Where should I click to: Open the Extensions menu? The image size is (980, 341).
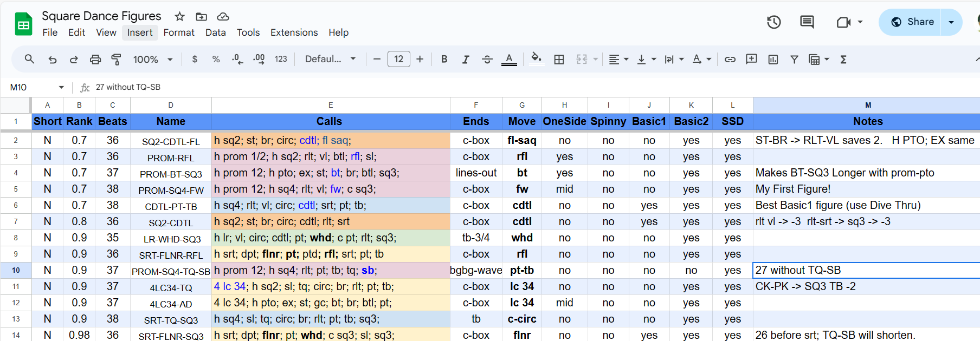coord(294,32)
